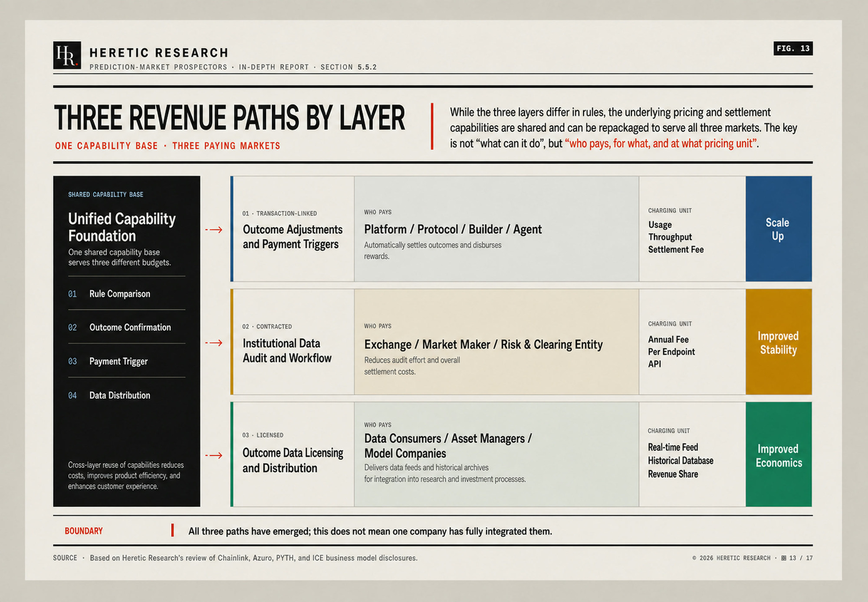Click 'Outcome Adjustments and Payment Triggers' heading
The image size is (868, 602).
[x=293, y=237]
